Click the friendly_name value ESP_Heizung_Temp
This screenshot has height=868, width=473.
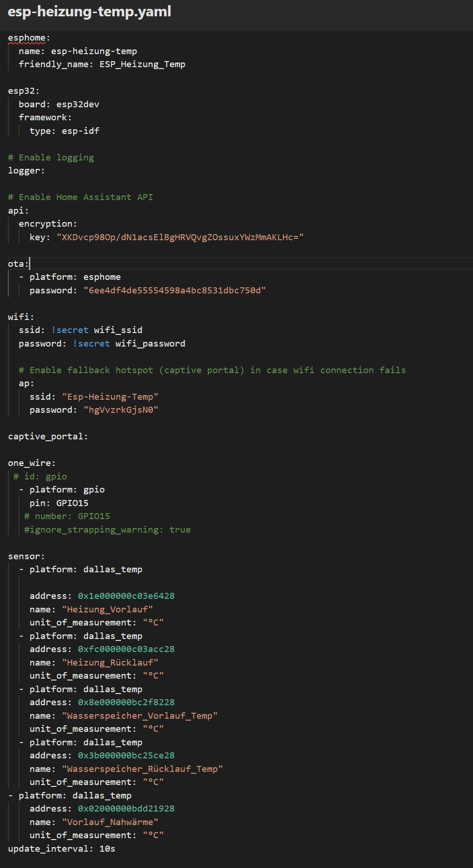pos(142,64)
